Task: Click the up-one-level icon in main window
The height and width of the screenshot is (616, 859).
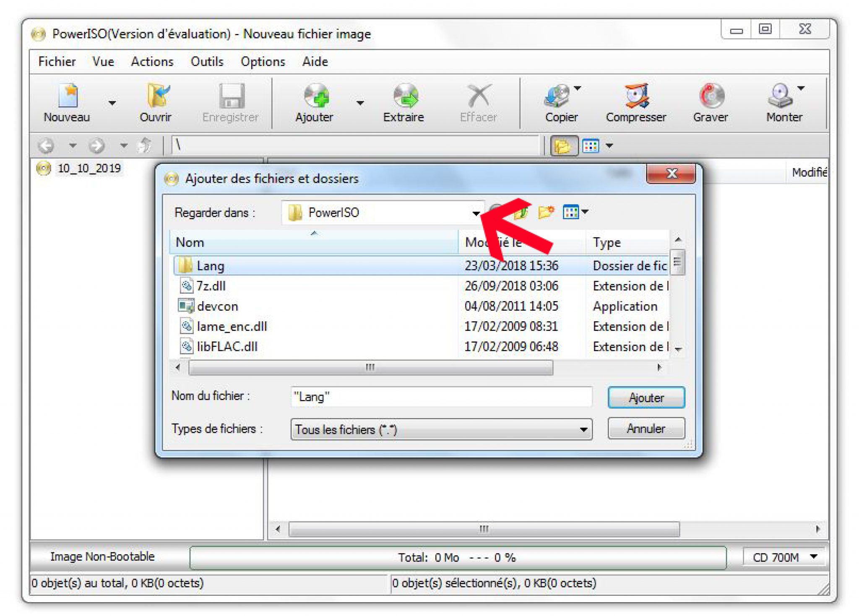Action: point(145,146)
